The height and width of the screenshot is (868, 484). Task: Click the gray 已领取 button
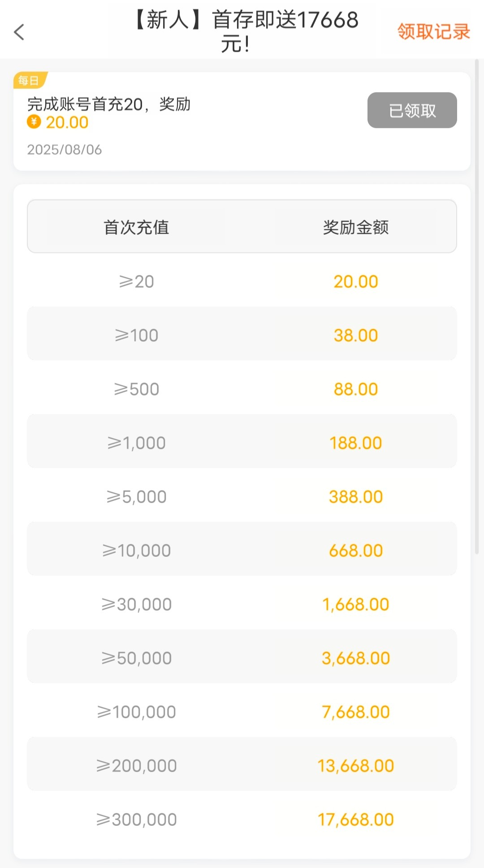(412, 110)
